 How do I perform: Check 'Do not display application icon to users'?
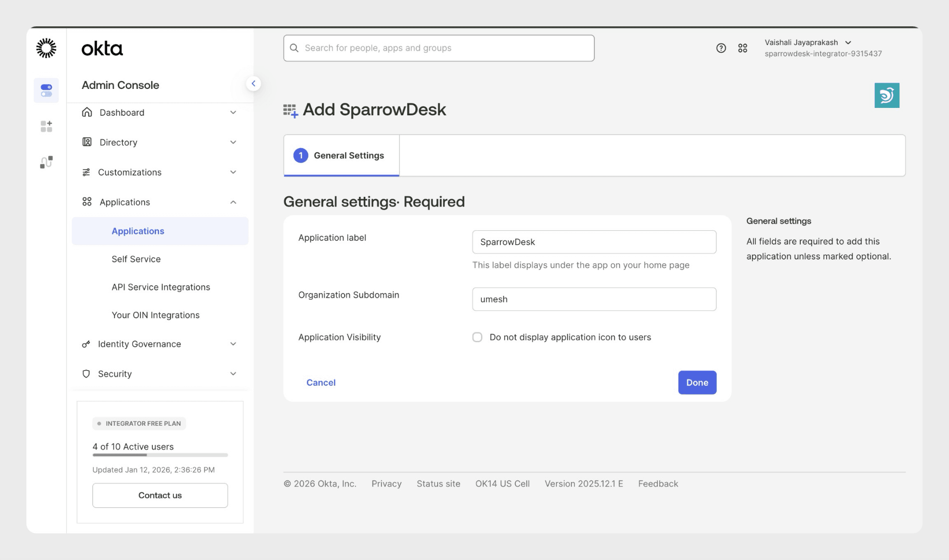point(477,337)
